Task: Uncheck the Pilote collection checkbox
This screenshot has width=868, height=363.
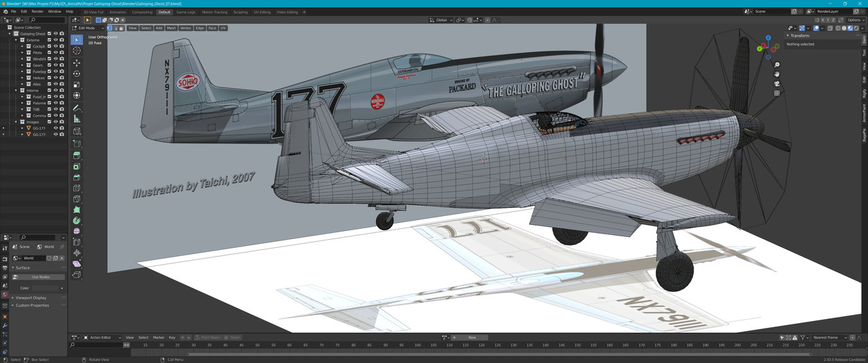Action: [x=50, y=52]
